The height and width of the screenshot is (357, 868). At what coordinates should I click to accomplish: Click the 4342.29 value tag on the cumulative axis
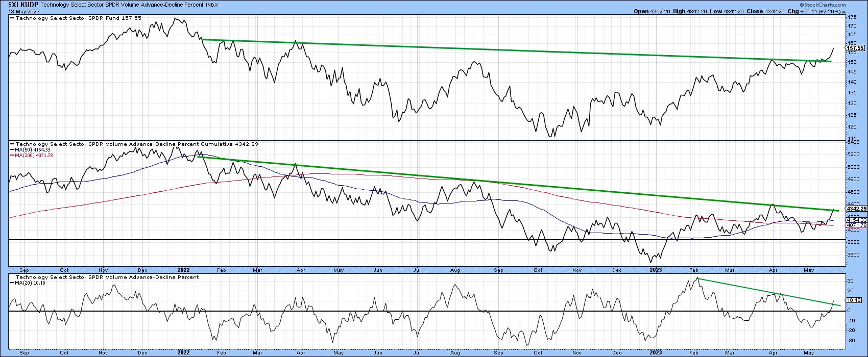856,209
